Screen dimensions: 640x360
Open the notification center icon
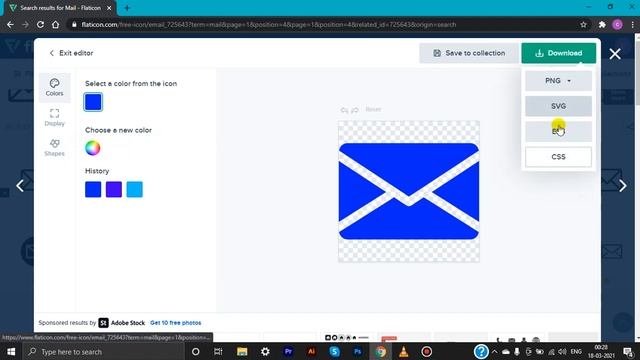(628, 351)
